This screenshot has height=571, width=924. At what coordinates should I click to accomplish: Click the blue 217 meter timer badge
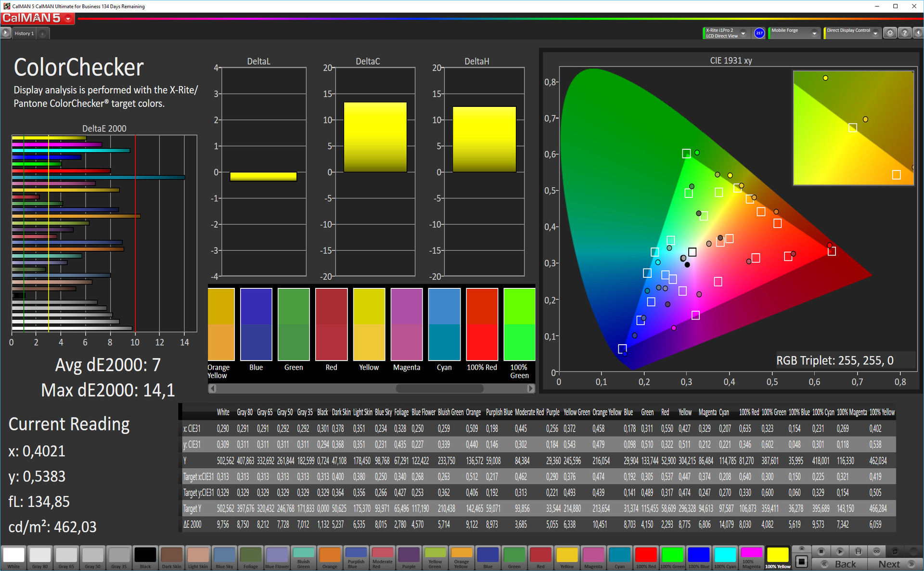[x=759, y=33]
